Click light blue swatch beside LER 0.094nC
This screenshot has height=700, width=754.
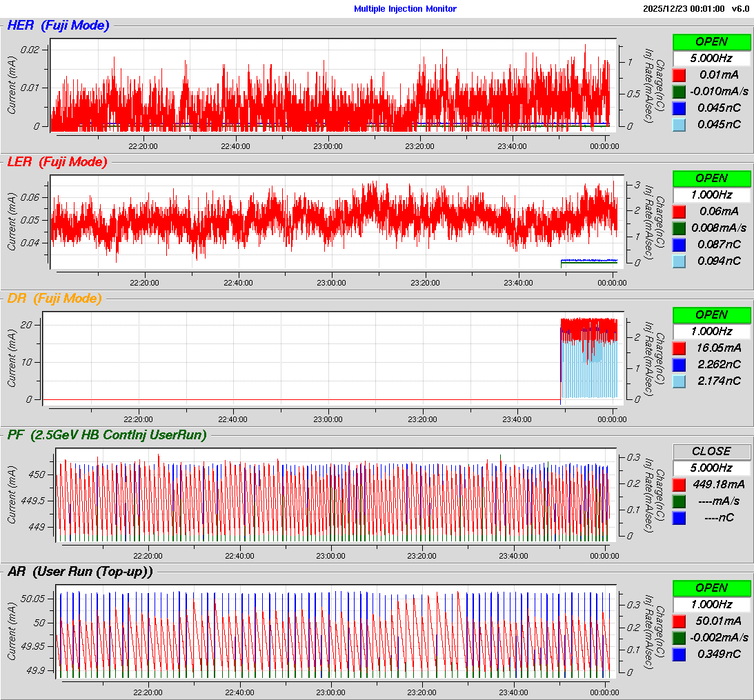coord(679,261)
